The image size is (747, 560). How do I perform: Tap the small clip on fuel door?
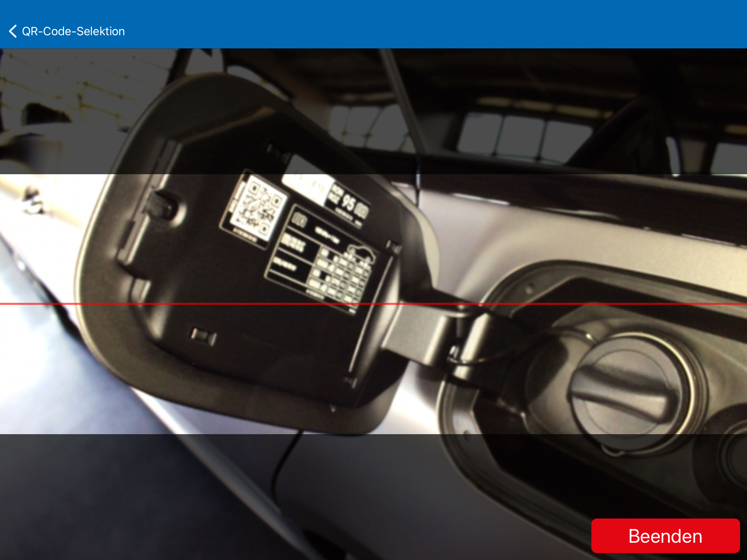pos(203,336)
